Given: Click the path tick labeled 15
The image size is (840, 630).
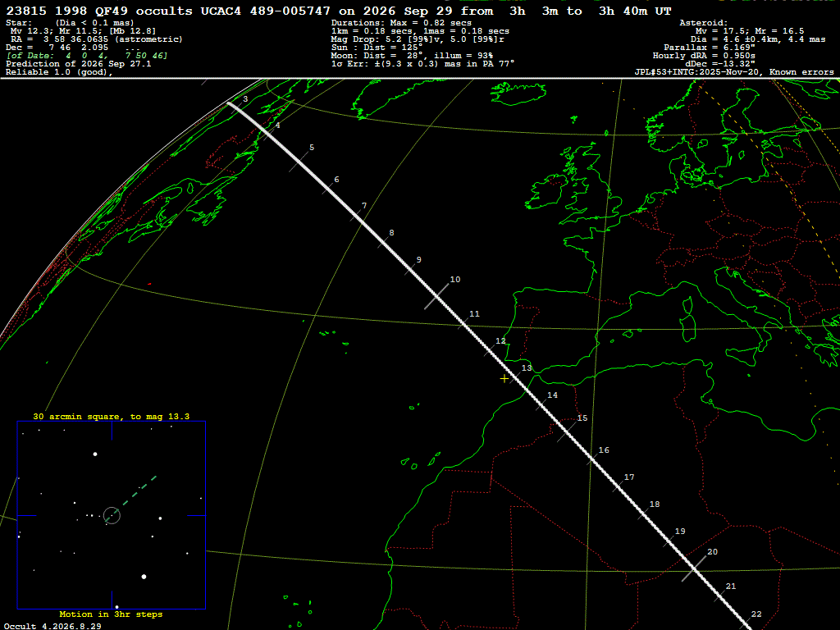Looking at the screenshot, I should 567,431.
